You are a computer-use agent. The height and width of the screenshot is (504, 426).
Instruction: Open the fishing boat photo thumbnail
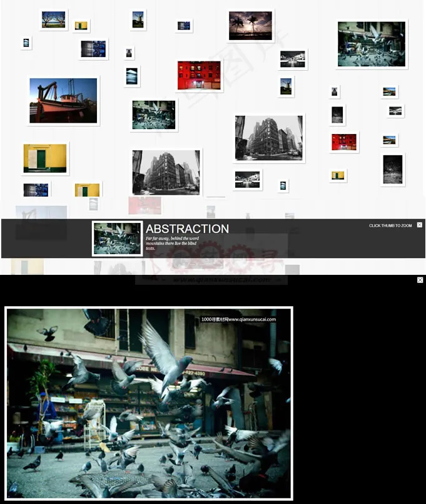point(63,101)
